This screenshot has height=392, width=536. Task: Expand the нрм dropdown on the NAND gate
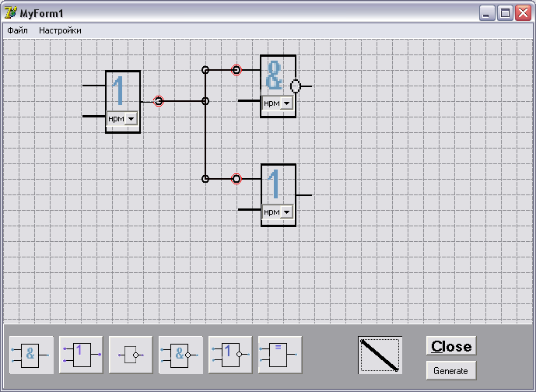[x=287, y=103]
